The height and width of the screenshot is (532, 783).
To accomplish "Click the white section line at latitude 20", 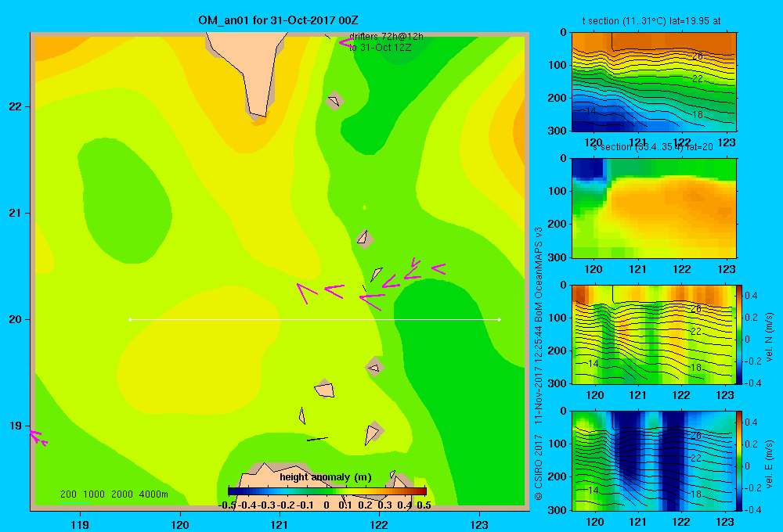I will pos(315,319).
